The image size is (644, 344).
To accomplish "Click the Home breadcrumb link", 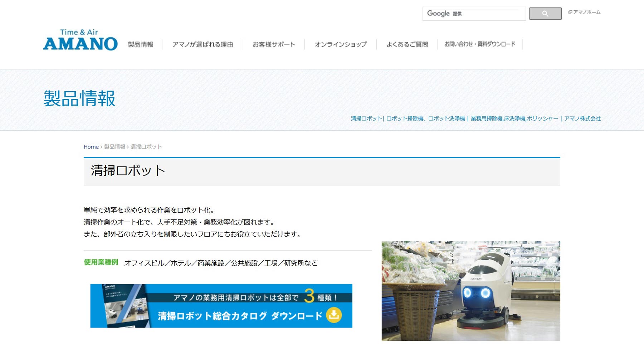I will point(91,147).
